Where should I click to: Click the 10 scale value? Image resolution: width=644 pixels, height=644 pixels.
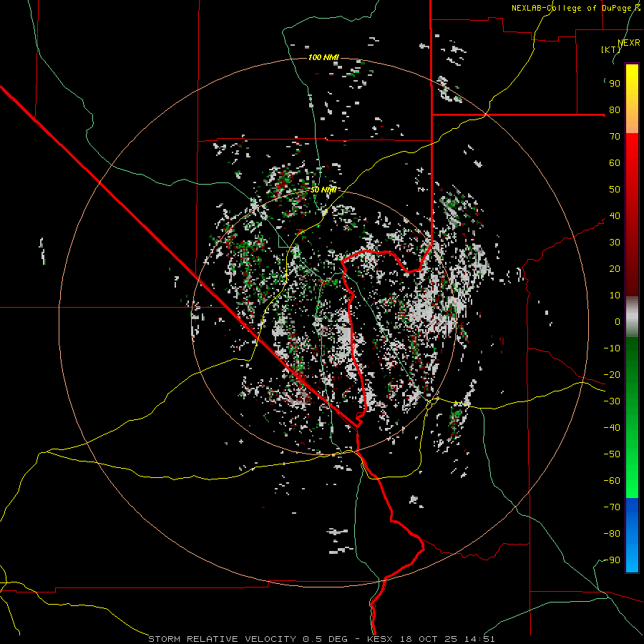click(615, 296)
